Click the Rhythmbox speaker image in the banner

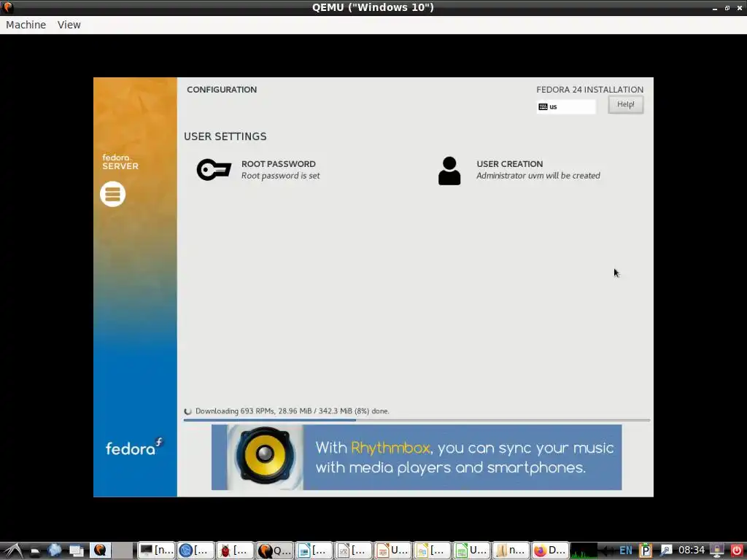pyautogui.click(x=264, y=457)
